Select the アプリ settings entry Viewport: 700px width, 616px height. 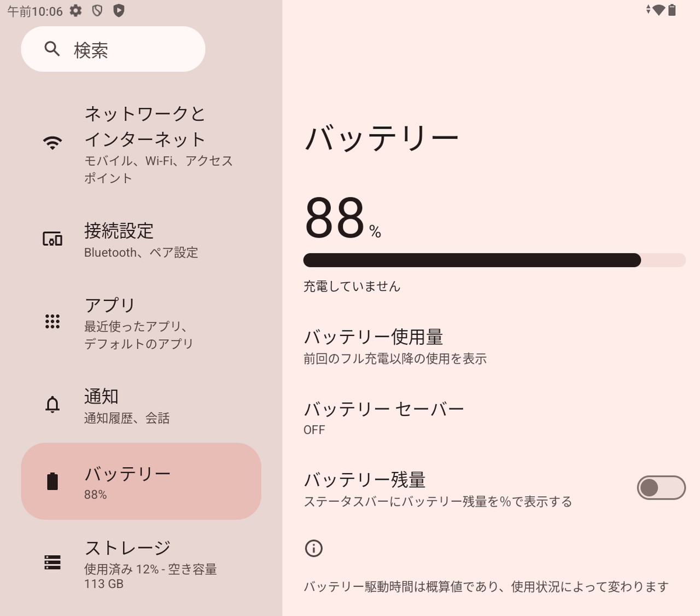point(139,323)
